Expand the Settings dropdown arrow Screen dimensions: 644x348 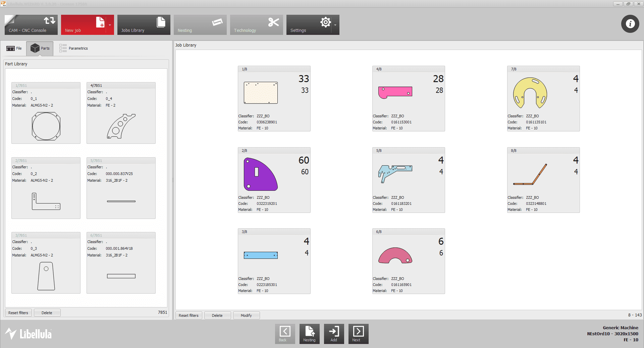pos(335,25)
